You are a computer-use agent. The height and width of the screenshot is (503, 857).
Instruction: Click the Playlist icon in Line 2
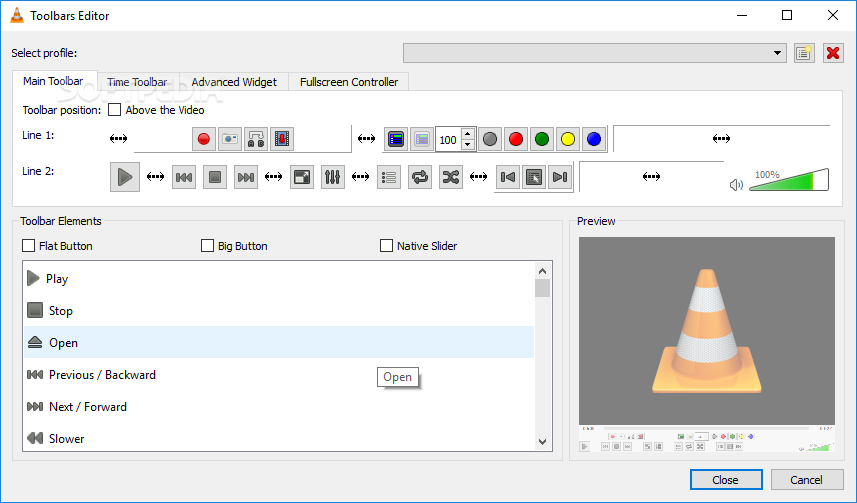389,177
